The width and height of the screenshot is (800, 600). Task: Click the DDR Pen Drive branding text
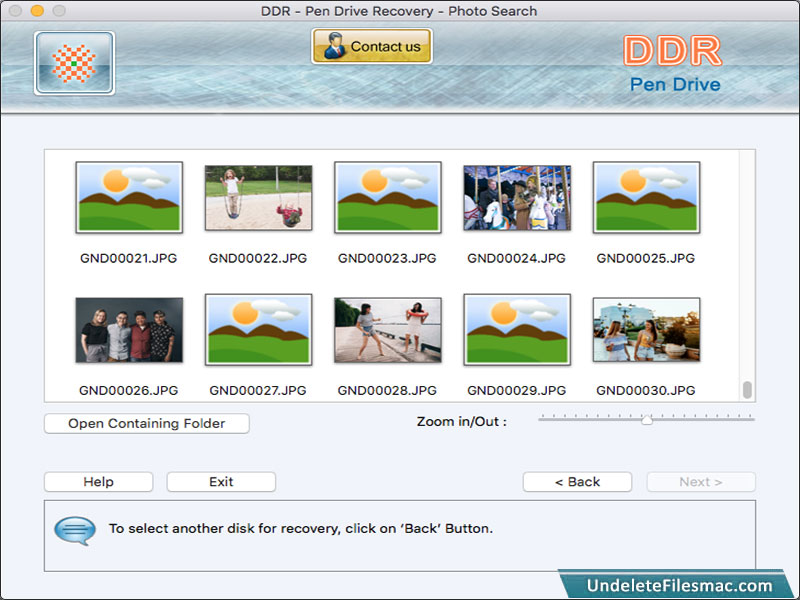tap(673, 65)
